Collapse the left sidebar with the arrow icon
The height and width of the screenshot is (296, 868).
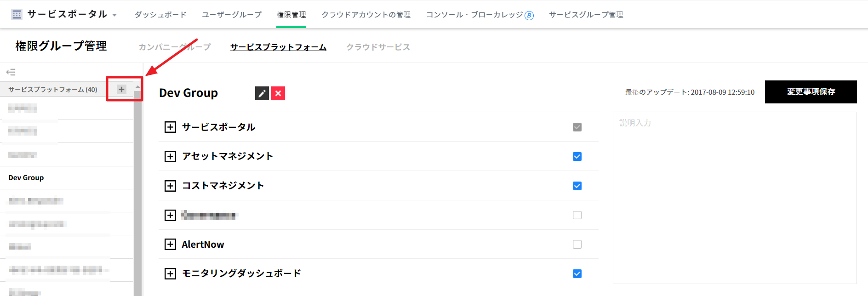tap(11, 72)
